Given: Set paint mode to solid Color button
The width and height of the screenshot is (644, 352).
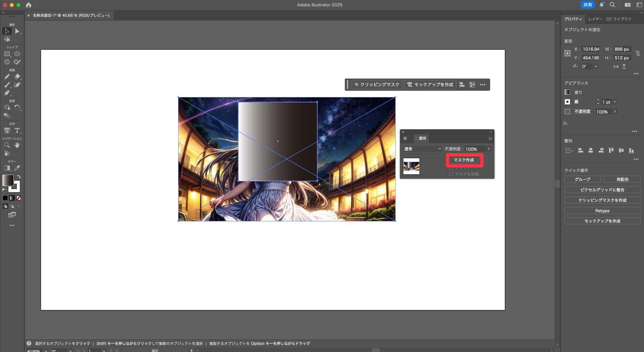Looking at the screenshot, I should click(x=5, y=198).
